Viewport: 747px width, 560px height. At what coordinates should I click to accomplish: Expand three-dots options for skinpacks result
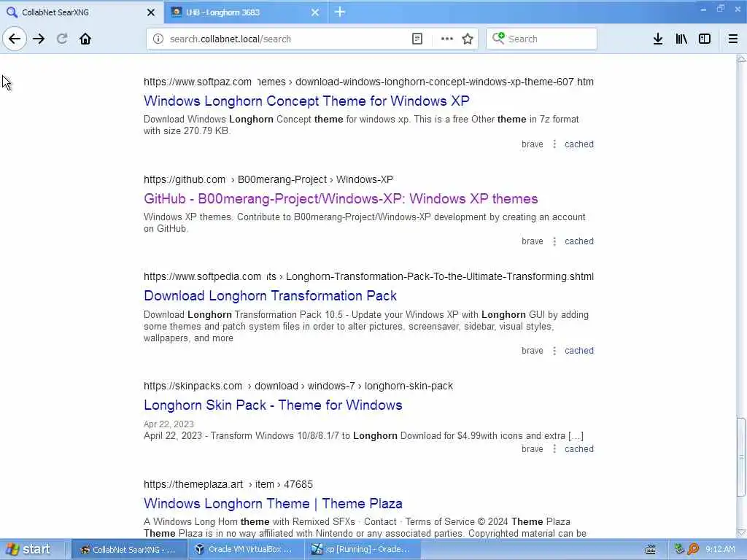point(554,449)
